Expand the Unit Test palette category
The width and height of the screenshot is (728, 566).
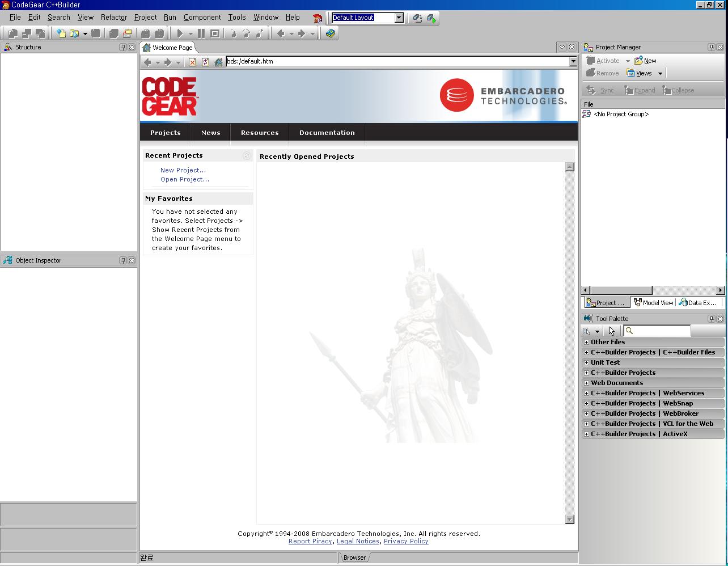pyautogui.click(x=586, y=362)
